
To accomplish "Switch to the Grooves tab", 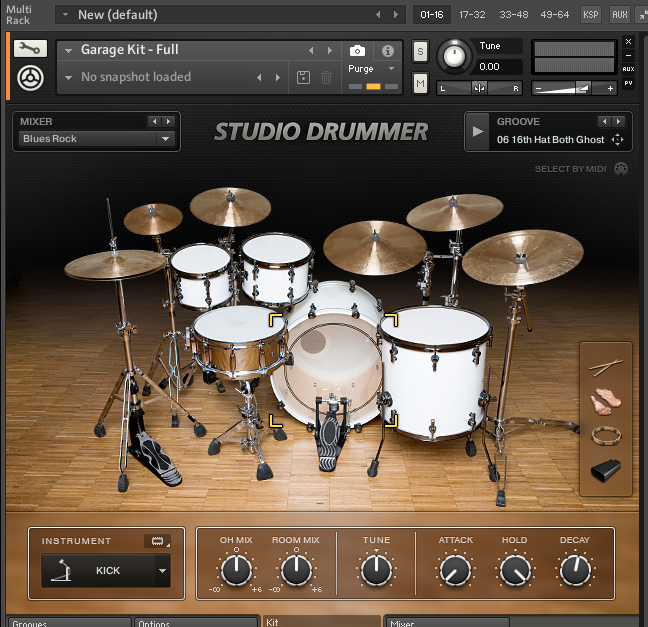I will 69,622.
